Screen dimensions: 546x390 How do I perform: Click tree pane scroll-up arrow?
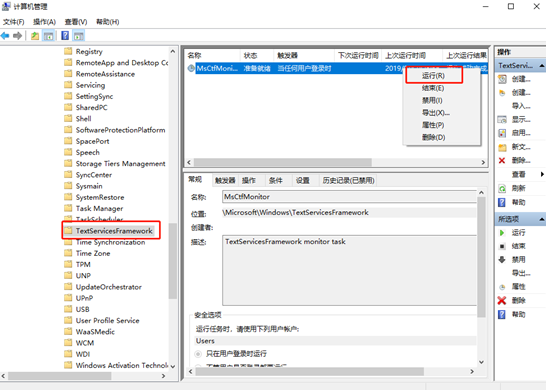[x=173, y=52]
